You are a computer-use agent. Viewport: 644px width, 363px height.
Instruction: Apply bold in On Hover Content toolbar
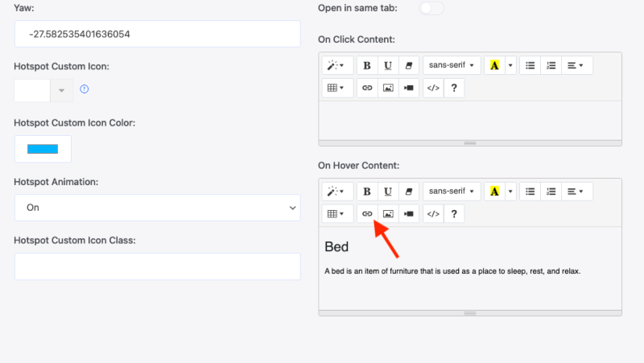pos(367,192)
